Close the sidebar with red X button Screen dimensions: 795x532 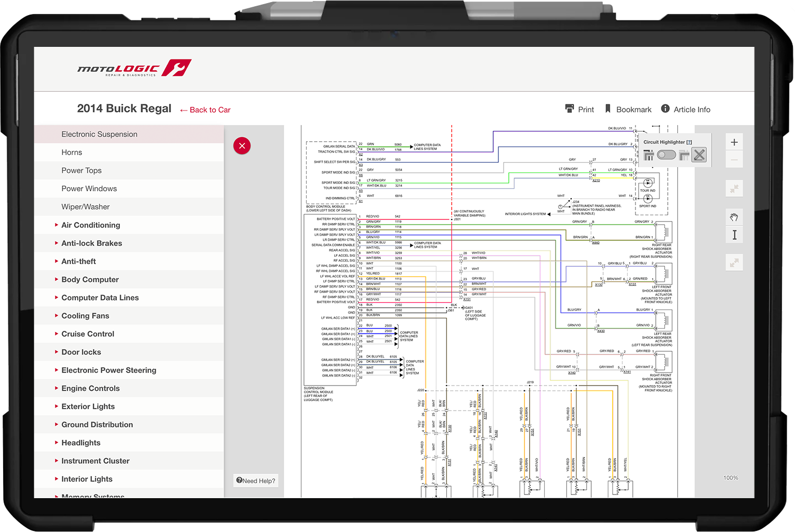click(242, 146)
